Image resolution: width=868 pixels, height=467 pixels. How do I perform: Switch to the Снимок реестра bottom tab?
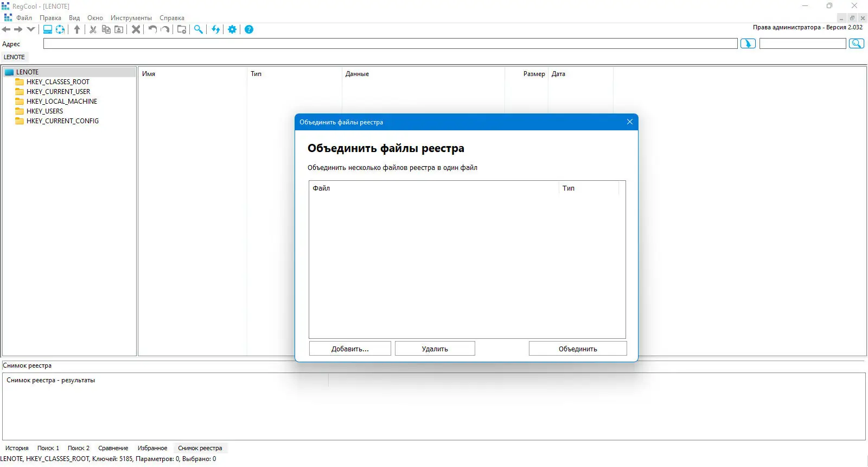tap(200, 448)
